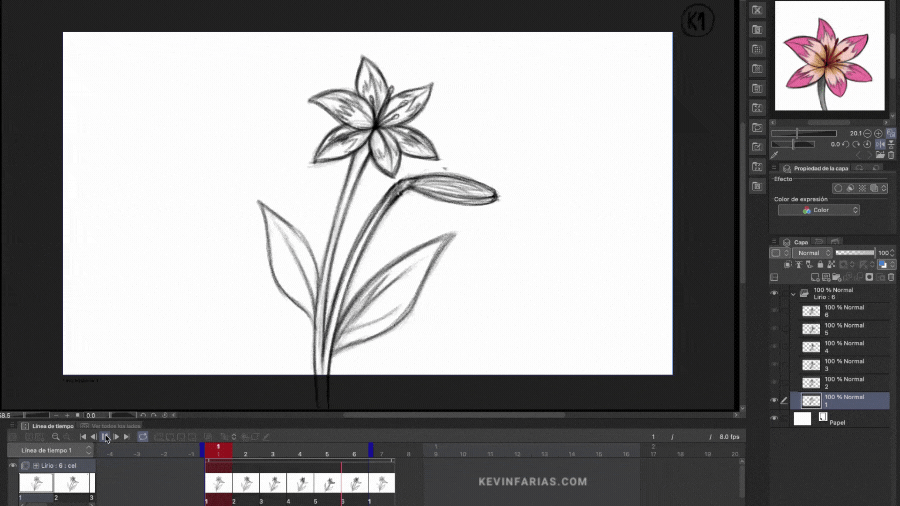Apply layer color effect icon
Screen dimensions: 900x506
pyautogui.click(x=874, y=188)
